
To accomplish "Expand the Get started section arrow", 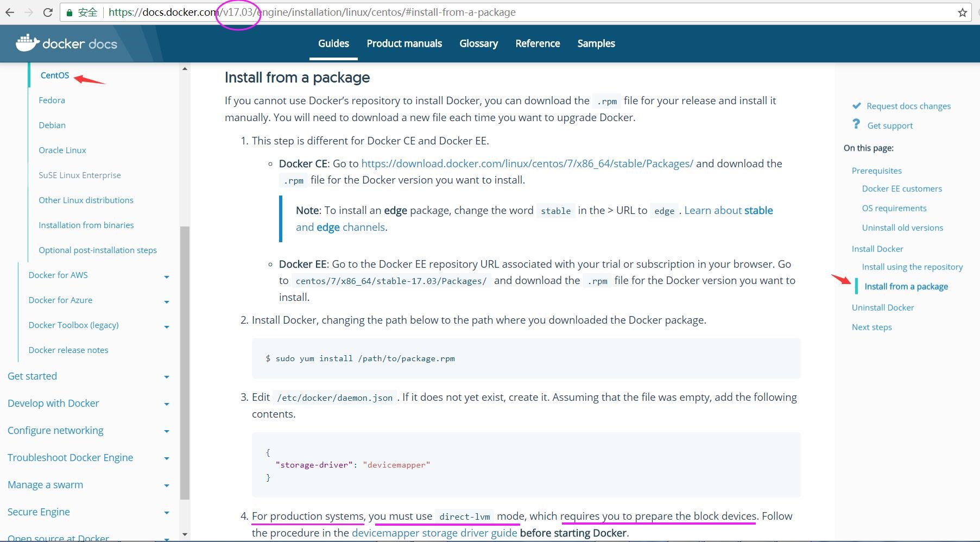I will pyautogui.click(x=167, y=377).
